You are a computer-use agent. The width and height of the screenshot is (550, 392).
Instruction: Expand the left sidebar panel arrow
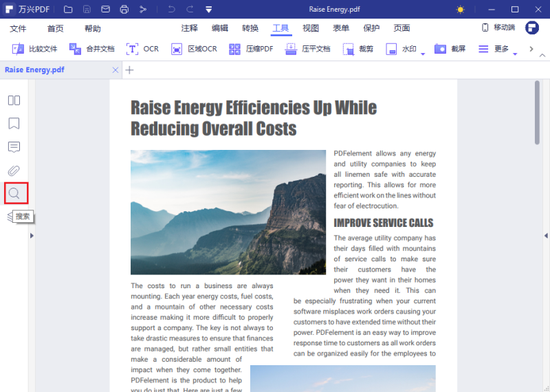(32, 235)
